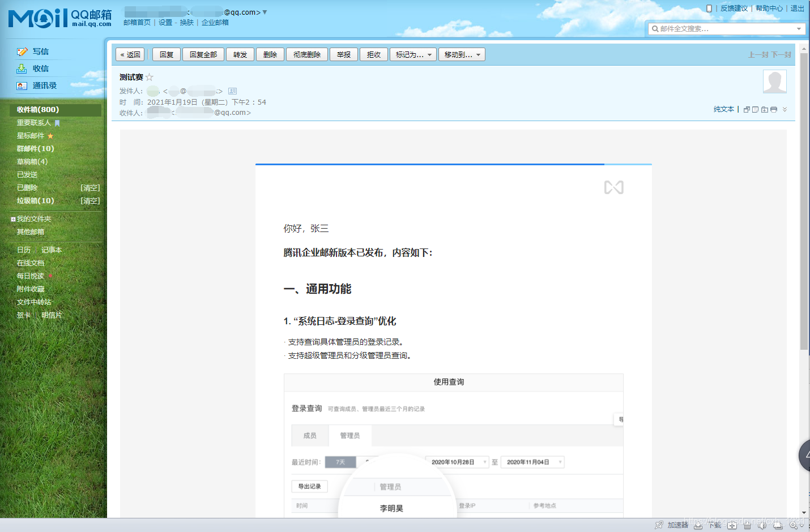Switch to 纯文本 view
810x532 pixels.
[724, 109]
